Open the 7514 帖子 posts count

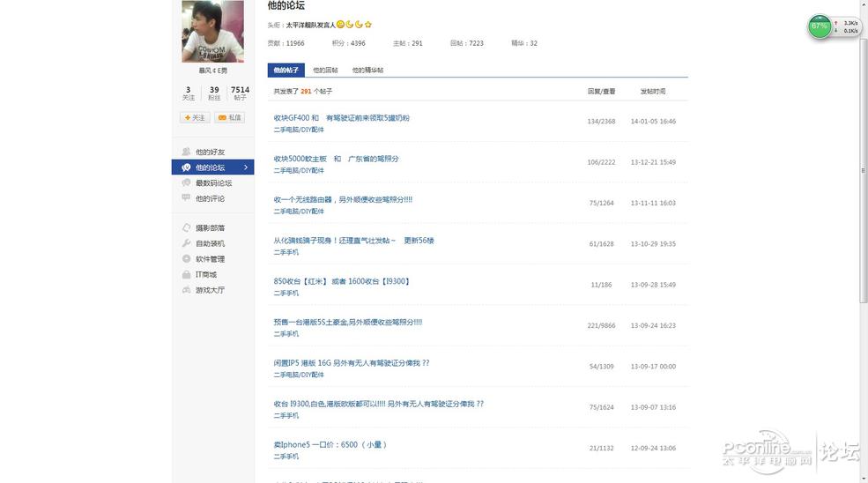click(x=240, y=93)
